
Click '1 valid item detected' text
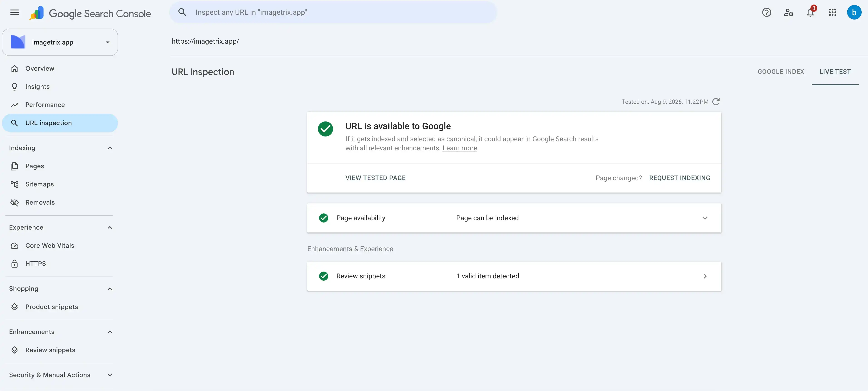487,276
